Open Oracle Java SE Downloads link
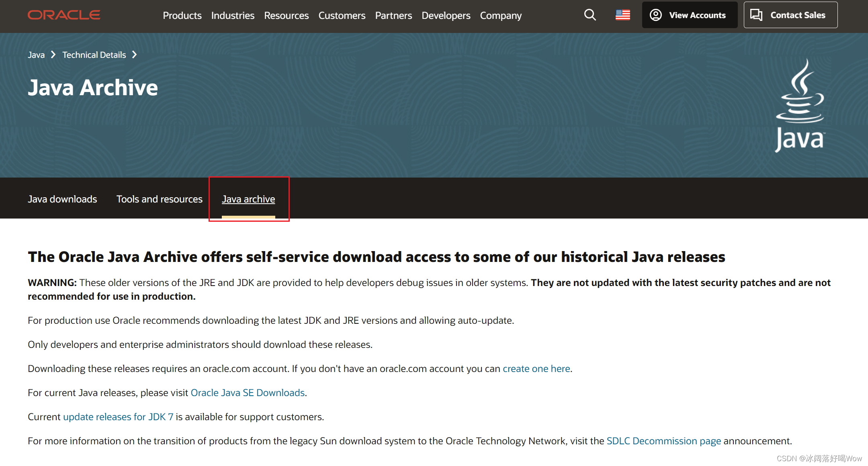The image size is (868, 466). (x=248, y=393)
